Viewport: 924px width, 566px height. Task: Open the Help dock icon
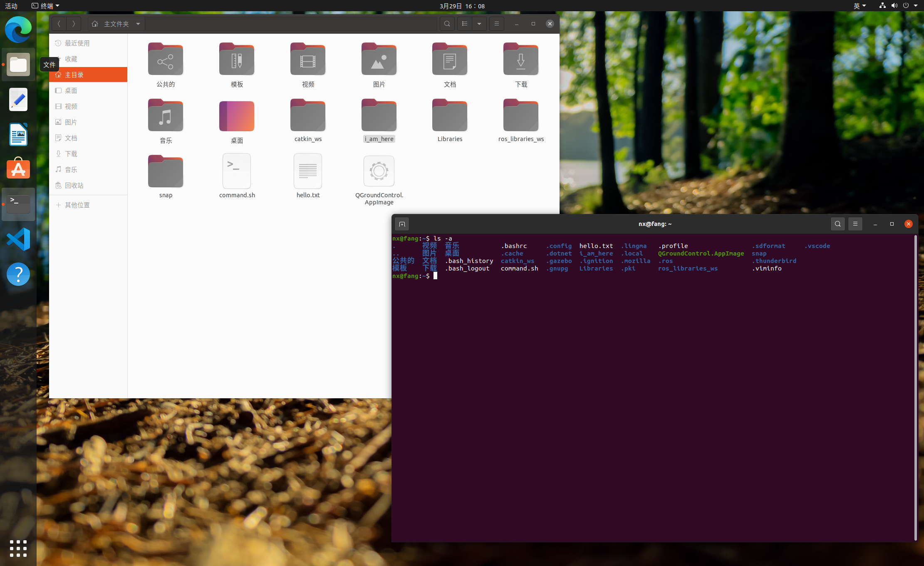[18, 274]
